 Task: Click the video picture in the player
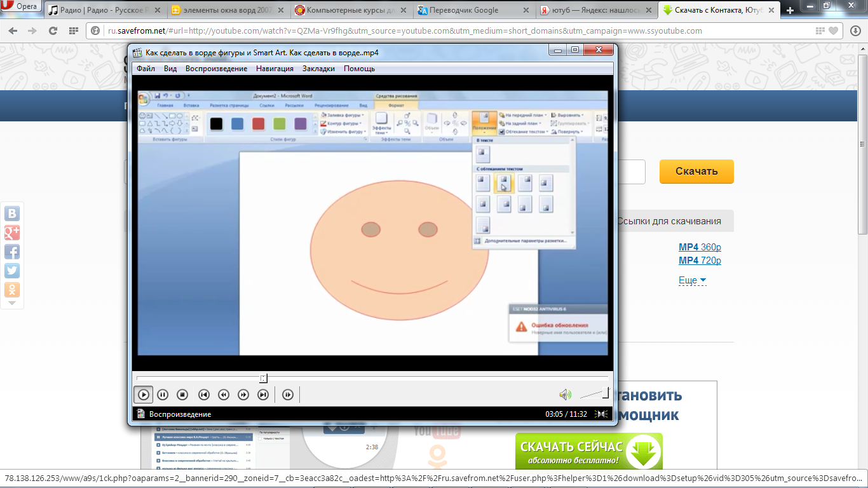373,223
